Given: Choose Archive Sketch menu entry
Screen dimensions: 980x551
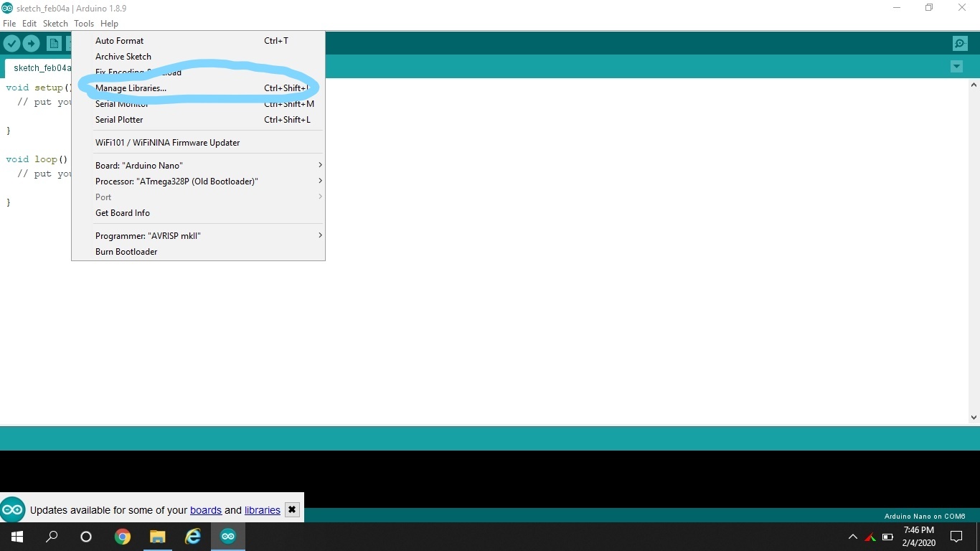Looking at the screenshot, I should [198, 57].
